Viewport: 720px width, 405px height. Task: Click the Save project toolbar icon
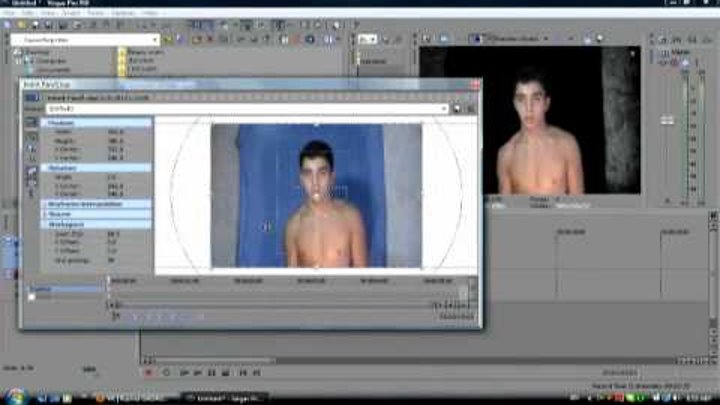tap(36, 25)
